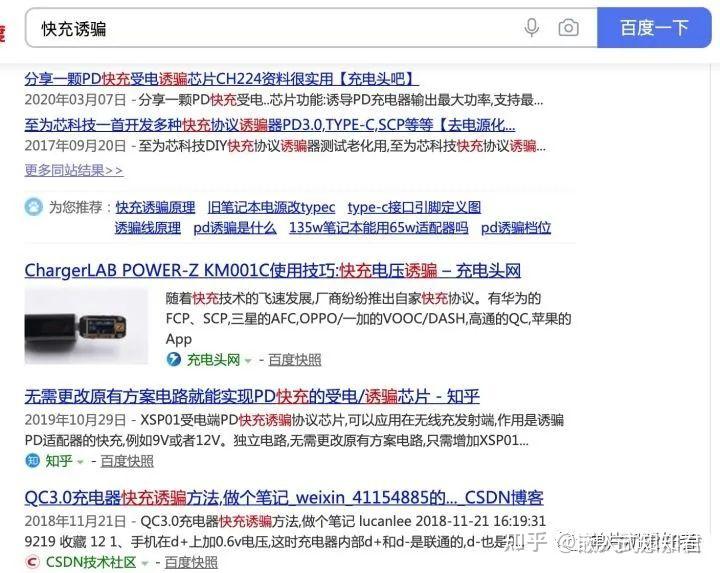This screenshot has width=720, height=573.
Task: Click the 2017年09月20日 result snippet text
Action: [285, 146]
